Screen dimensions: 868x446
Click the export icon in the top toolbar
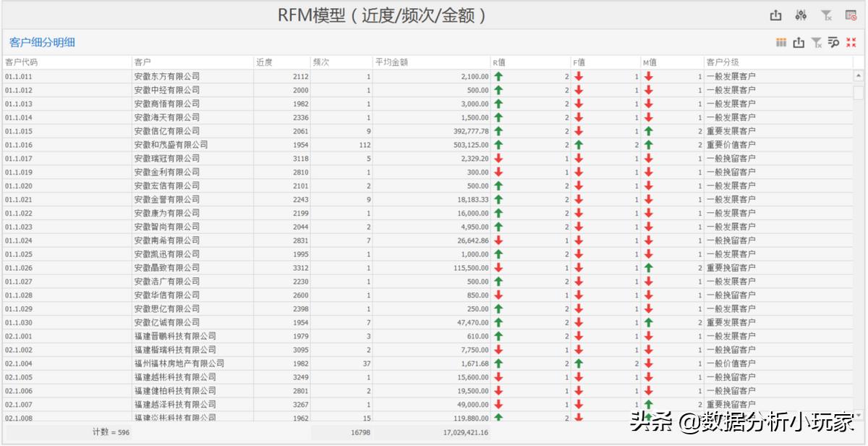point(775,14)
